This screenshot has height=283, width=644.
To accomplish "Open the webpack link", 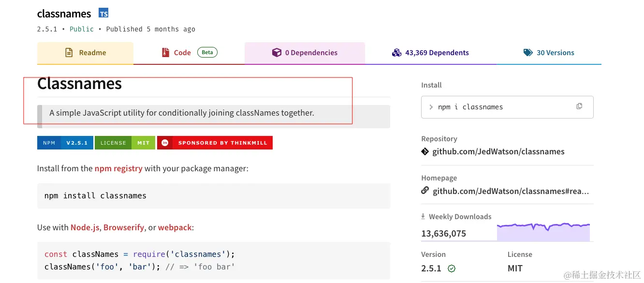I will click(x=175, y=227).
